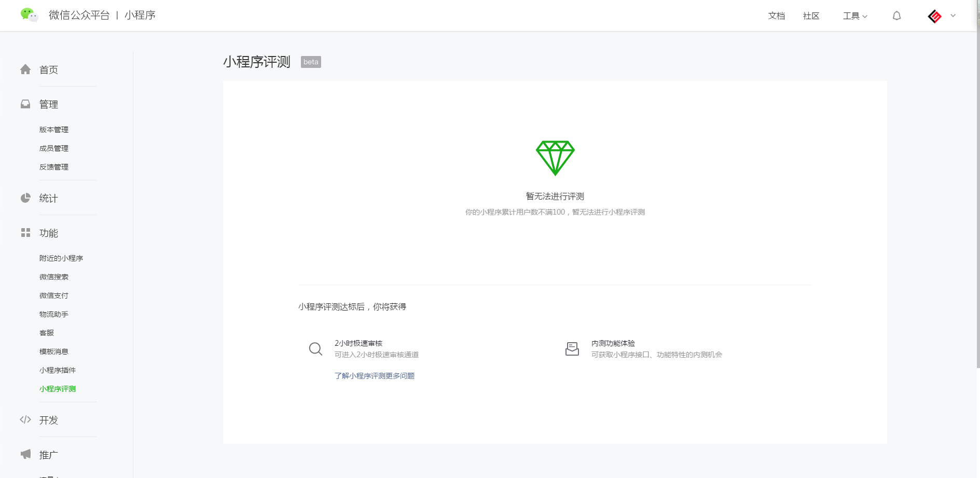Open 小程序插件
The height and width of the screenshot is (478, 980).
pyautogui.click(x=58, y=370)
